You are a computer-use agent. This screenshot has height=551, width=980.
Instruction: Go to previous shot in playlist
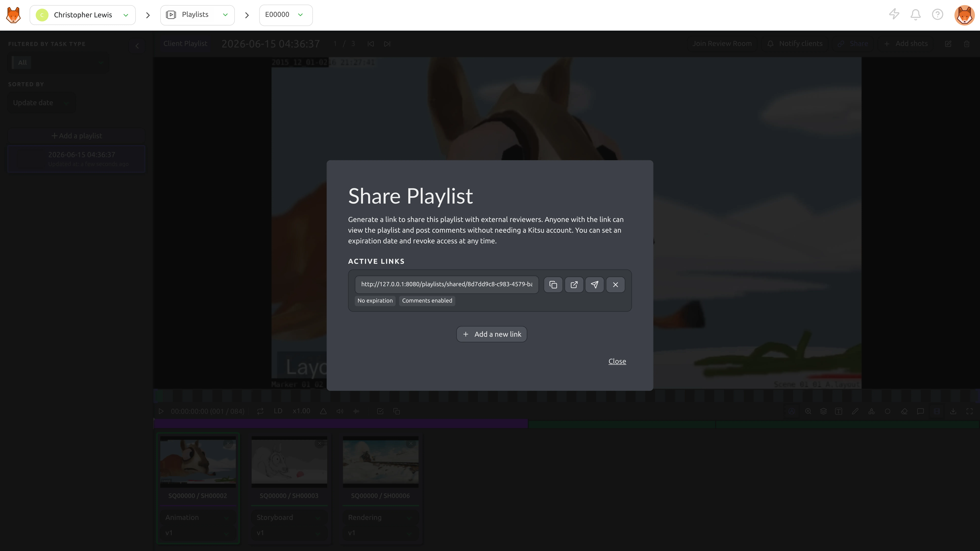click(371, 44)
